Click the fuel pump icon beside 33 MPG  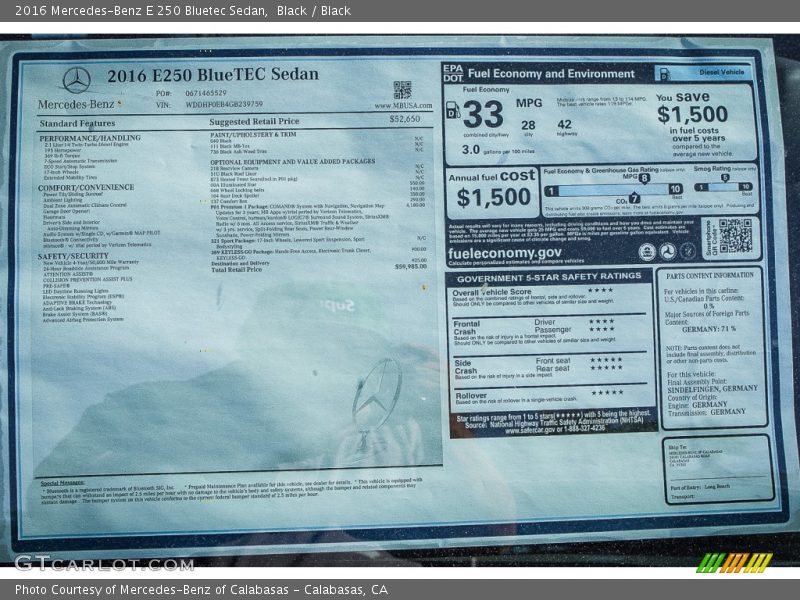453,110
